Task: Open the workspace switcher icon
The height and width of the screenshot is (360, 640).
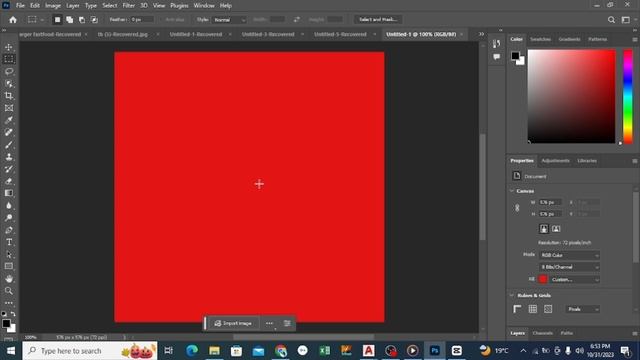Action: 626,20
